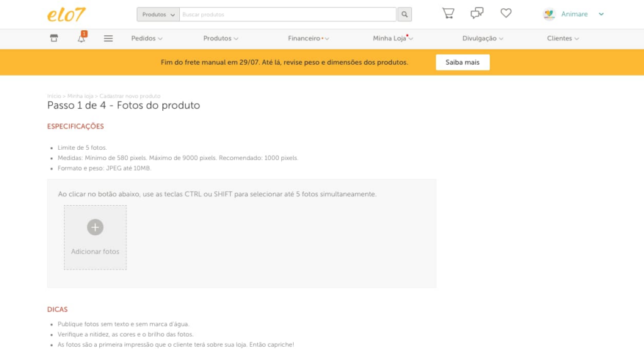
Task: Open the shopping cart icon
Action: pyautogui.click(x=448, y=13)
